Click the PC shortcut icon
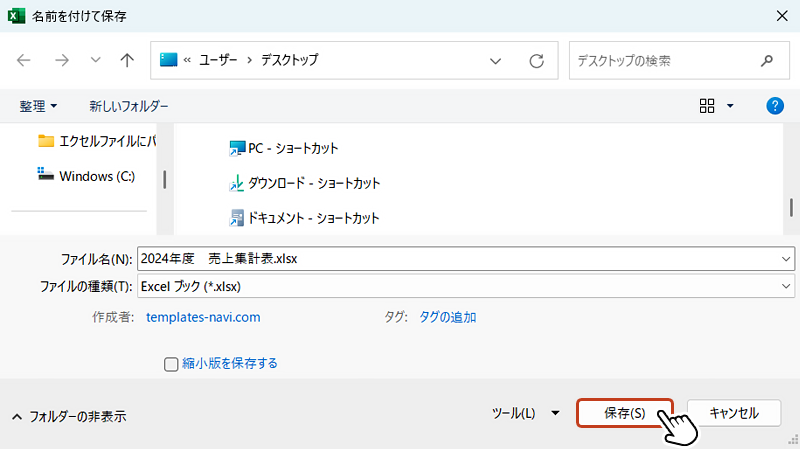This screenshot has height=449, width=800. [237, 148]
